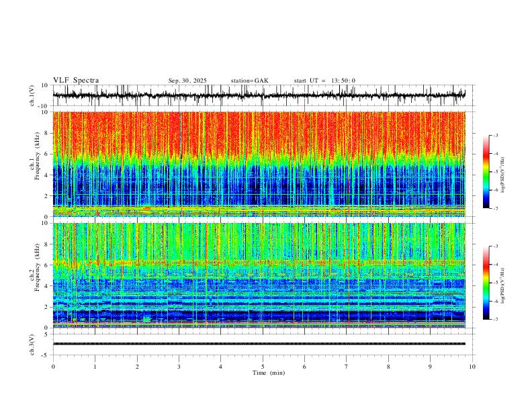Image resolution: width=532 pixels, height=411 pixels.
Task: Click the ch.3(V) axis label
Action: pos(32,345)
